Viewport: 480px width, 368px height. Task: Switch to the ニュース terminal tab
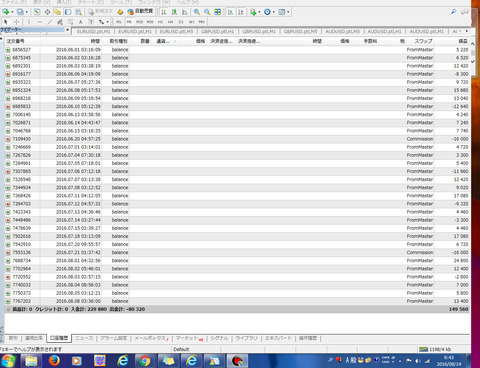click(84, 338)
